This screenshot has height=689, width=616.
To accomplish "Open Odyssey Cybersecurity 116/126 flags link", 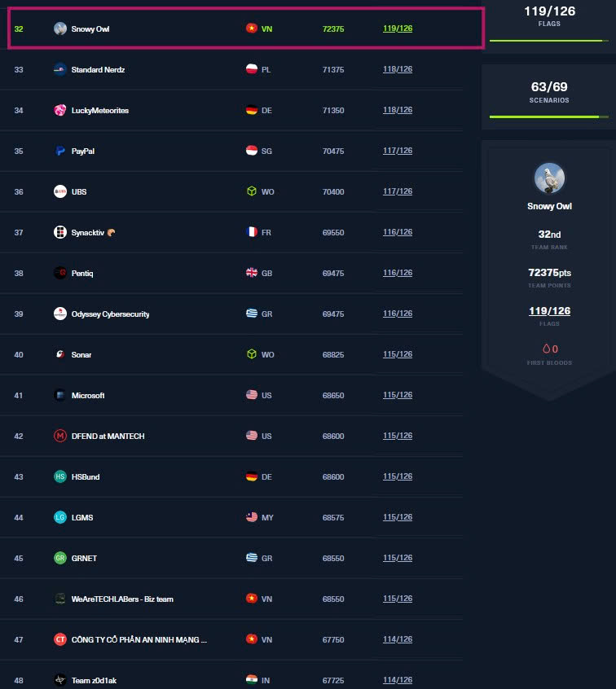I will tap(398, 314).
